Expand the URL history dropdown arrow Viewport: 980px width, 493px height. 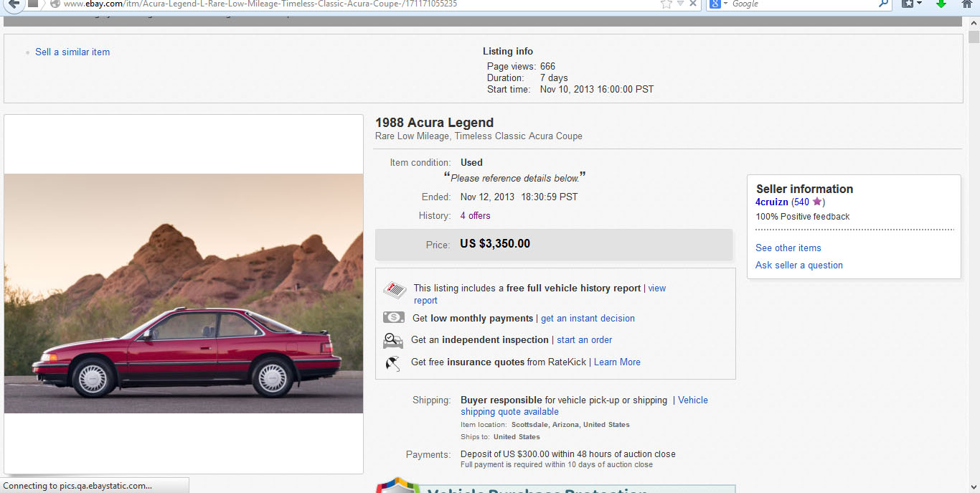click(x=680, y=4)
